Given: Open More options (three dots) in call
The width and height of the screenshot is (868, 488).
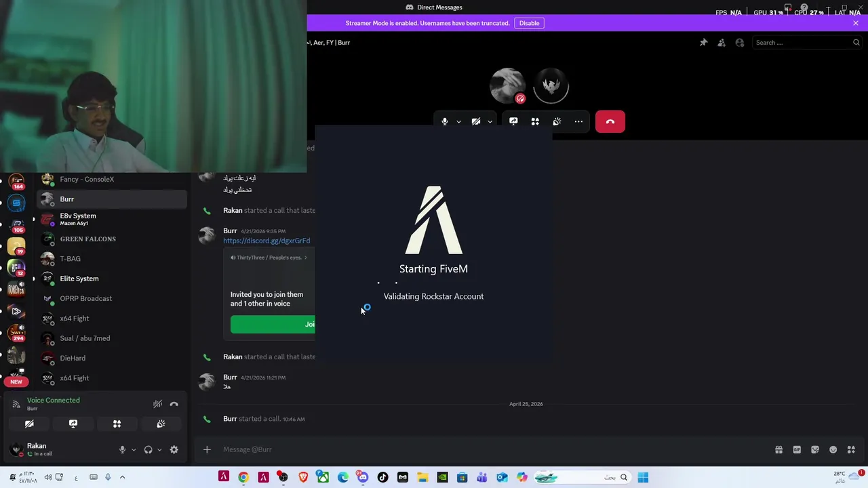Looking at the screenshot, I should point(578,121).
